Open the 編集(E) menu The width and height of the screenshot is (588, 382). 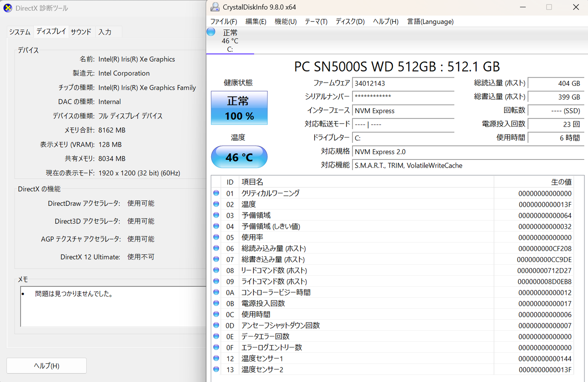pyautogui.click(x=256, y=22)
